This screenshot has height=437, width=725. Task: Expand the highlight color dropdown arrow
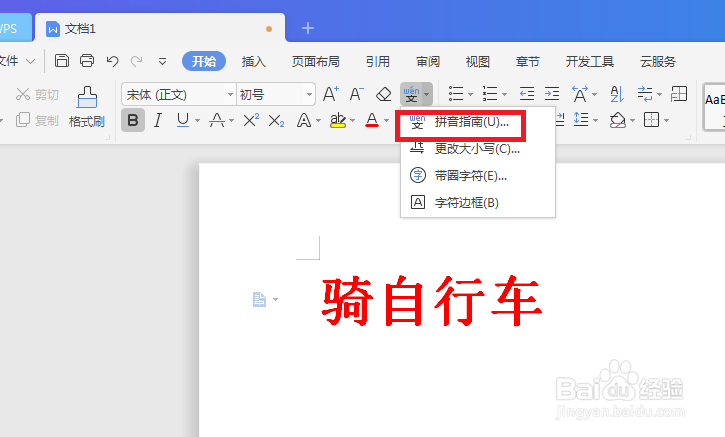tap(352, 121)
